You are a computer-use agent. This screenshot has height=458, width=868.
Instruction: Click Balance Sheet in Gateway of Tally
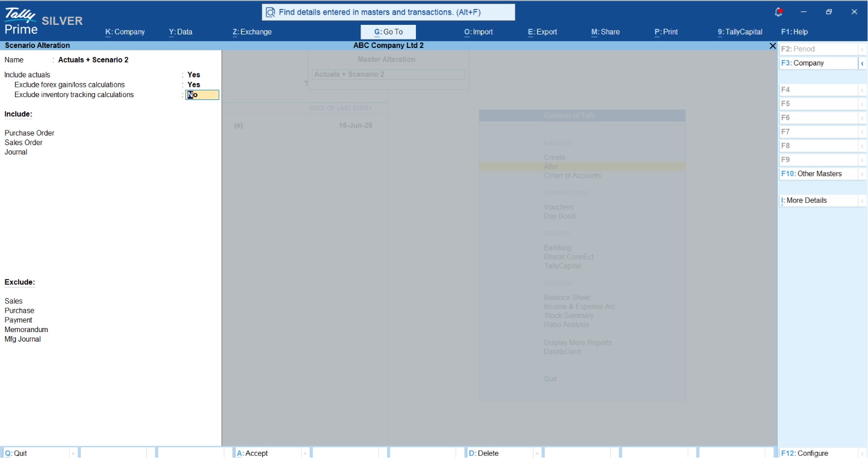tap(567, 298)
